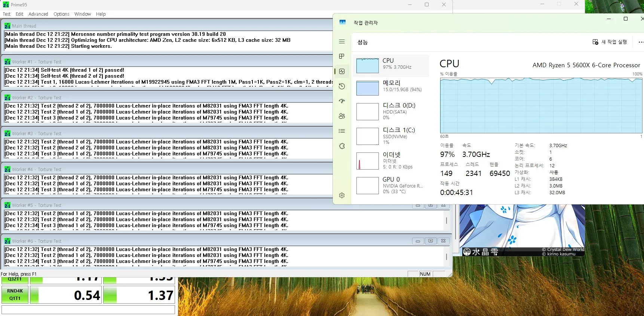This screenshot has height=316, width=644.
Task: Open the Options menu in Prime95
Action: coord(61,14)
